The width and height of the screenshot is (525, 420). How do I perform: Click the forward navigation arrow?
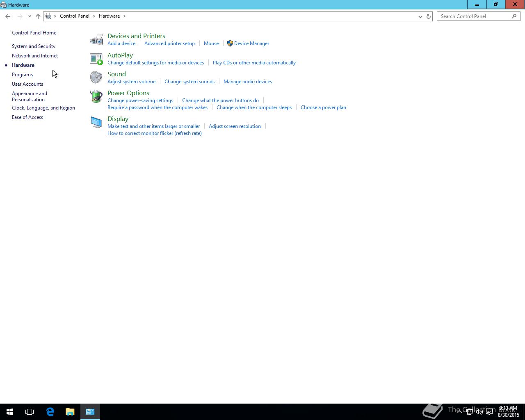click(20, 16)
